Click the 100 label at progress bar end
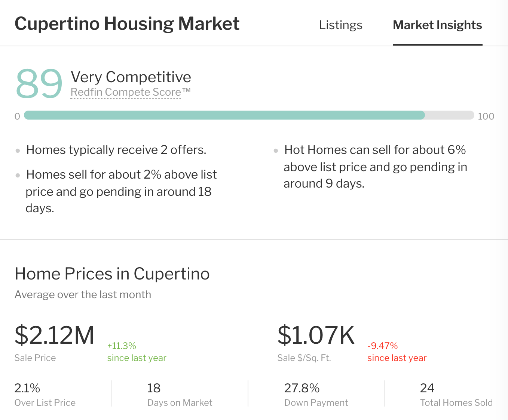The height and width of the screenshot is (420, 508). tap(486, 116)
